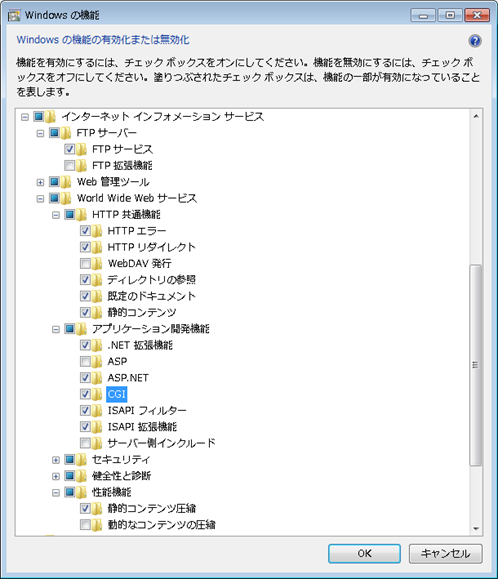This screenshot has width=498, height=579.
Task: Collapse the アプリケーション開発機能 node
Action: [56, 329]
